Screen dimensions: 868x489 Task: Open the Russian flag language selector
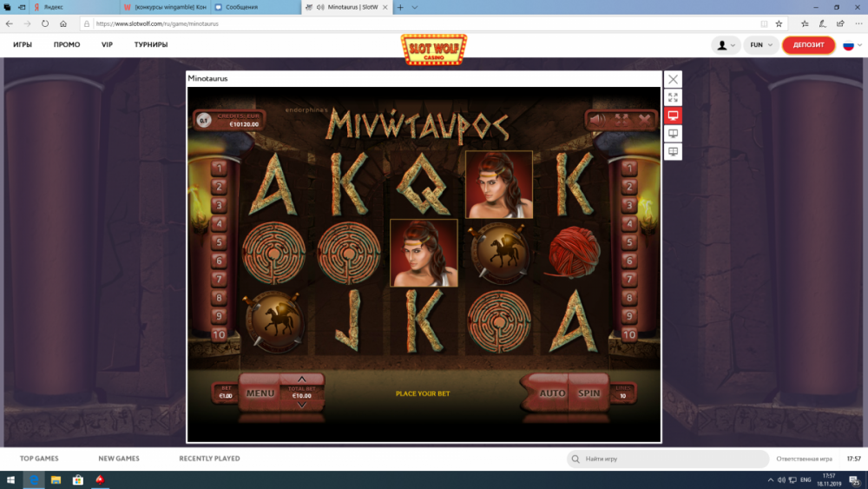pyautogui.click(x=851, y=45)
